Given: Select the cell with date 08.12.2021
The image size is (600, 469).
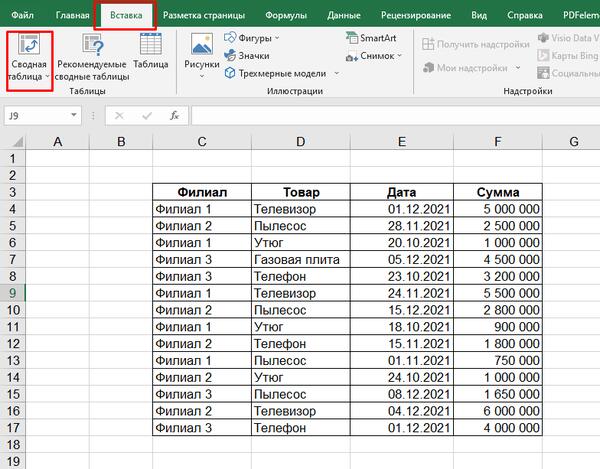Looking at the screenshot, I should click(x=402, y=394).
